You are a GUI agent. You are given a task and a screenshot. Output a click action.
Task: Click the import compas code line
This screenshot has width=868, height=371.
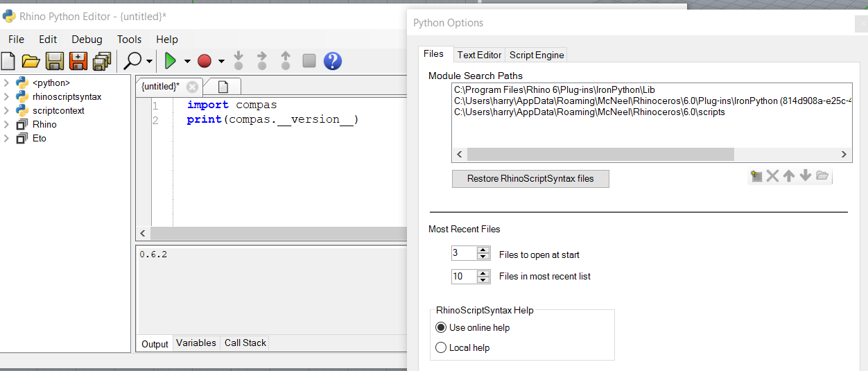(x=232, y=105)
